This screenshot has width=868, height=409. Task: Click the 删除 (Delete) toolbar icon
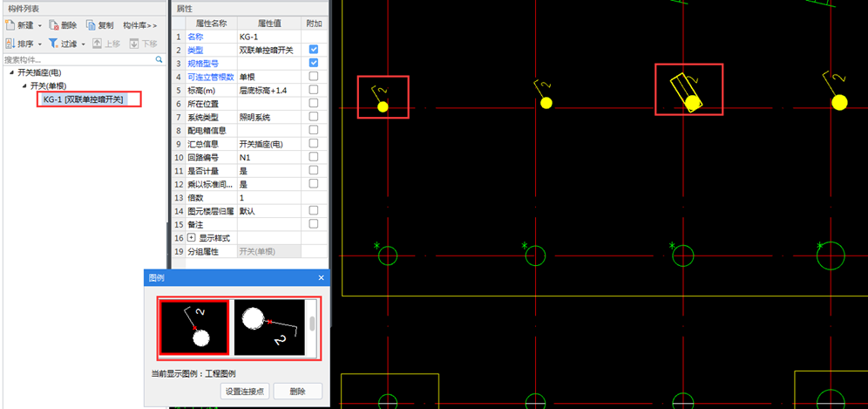(x=53, y=26)
